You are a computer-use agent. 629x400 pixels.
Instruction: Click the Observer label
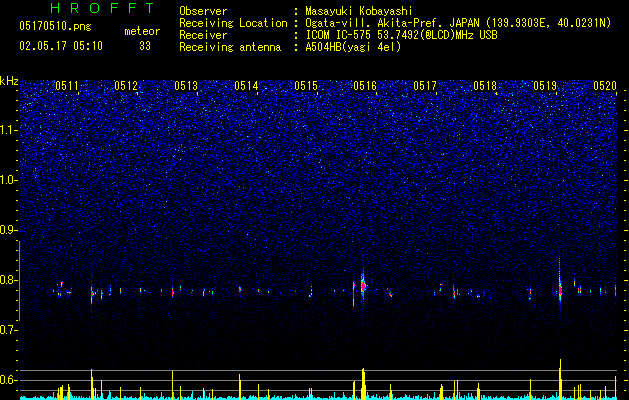tap(203, 11)
